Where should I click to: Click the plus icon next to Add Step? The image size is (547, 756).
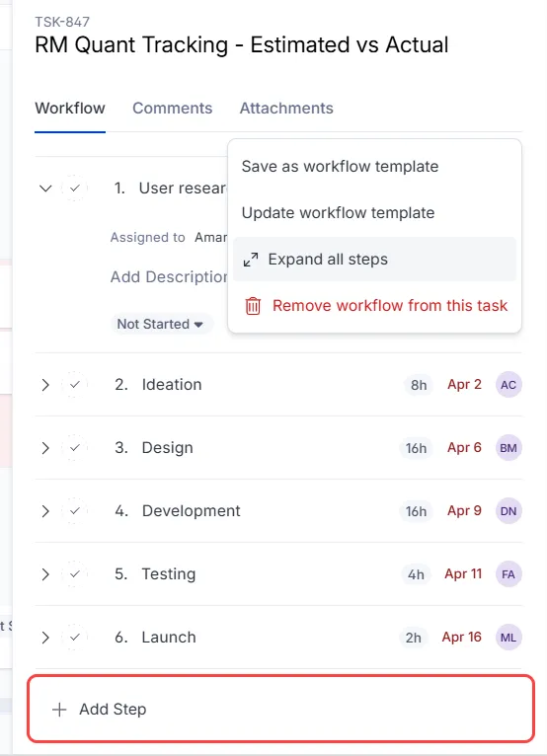[x=59, y=710]
